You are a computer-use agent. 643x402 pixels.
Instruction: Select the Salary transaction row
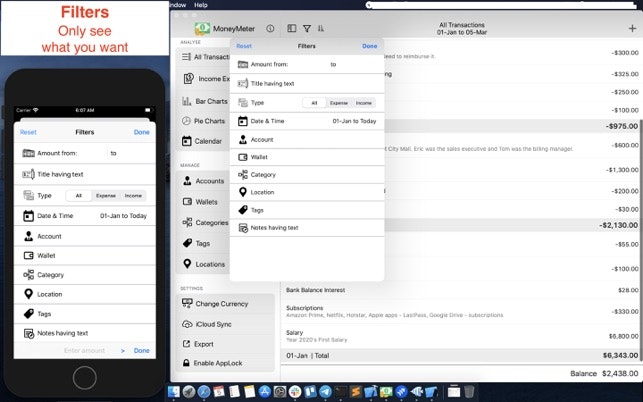point(462,336)
